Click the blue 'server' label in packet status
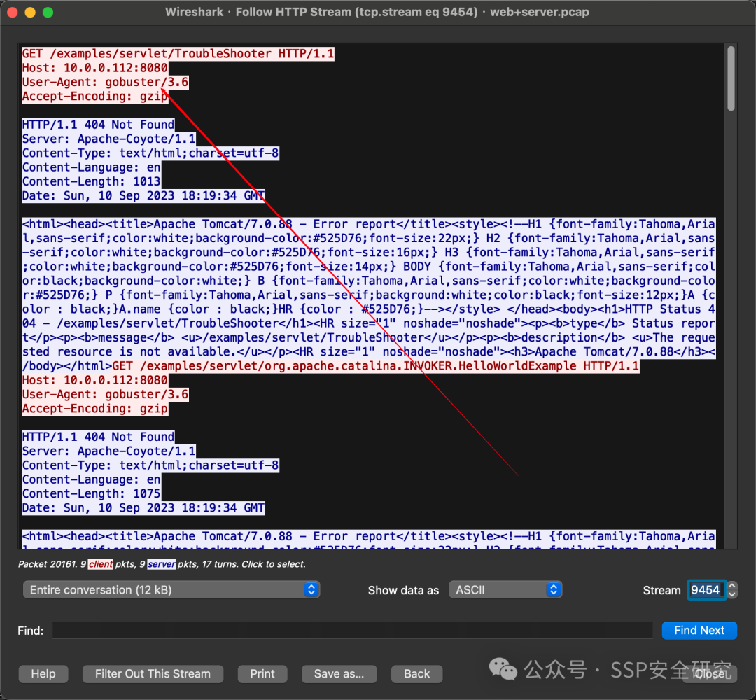Image resolution: width=756 pixels, height=700 pixels. tap(162, 564)
